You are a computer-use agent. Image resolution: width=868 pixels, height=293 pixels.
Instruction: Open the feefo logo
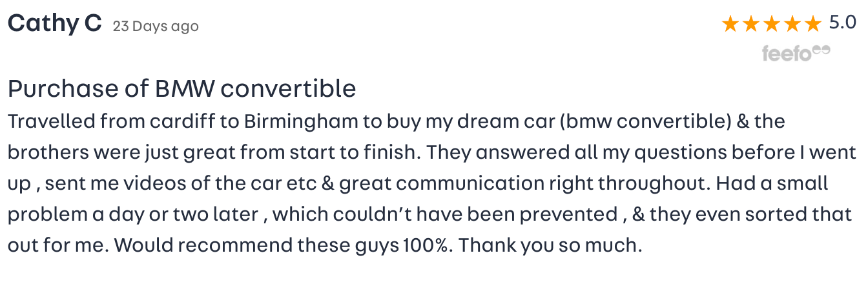[x=796, y=52]
